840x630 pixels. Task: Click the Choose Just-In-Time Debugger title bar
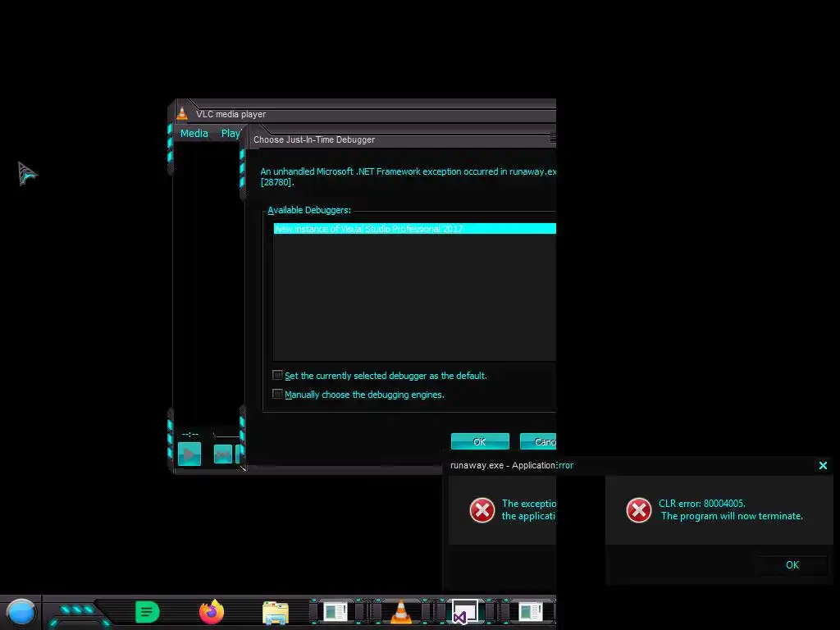coord(402,139)
